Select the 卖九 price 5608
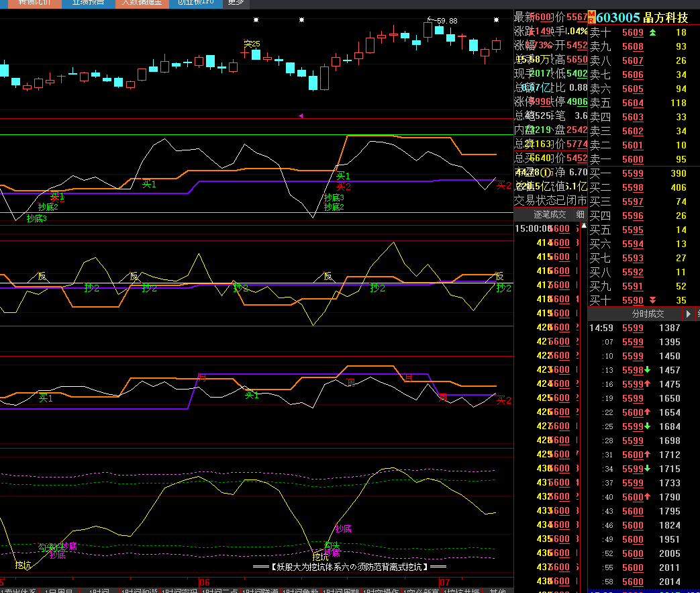Image resolution: width=700 pixels, height=593 pixels. (633, 46)
